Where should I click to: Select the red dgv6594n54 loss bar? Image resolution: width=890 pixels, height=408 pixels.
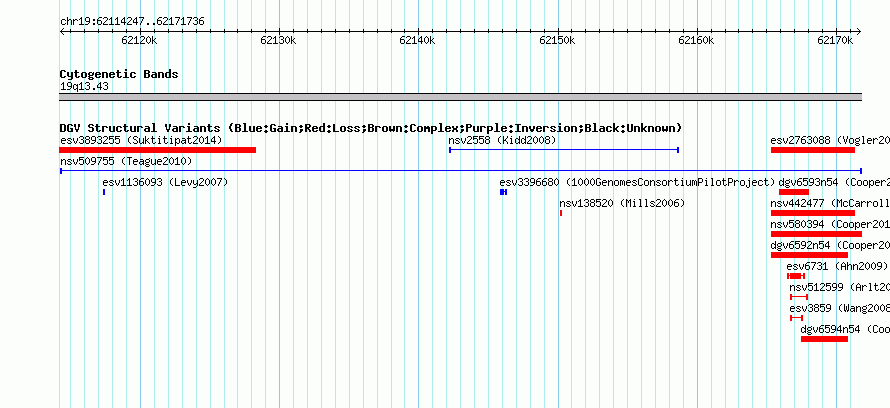[x=824, y=339]
